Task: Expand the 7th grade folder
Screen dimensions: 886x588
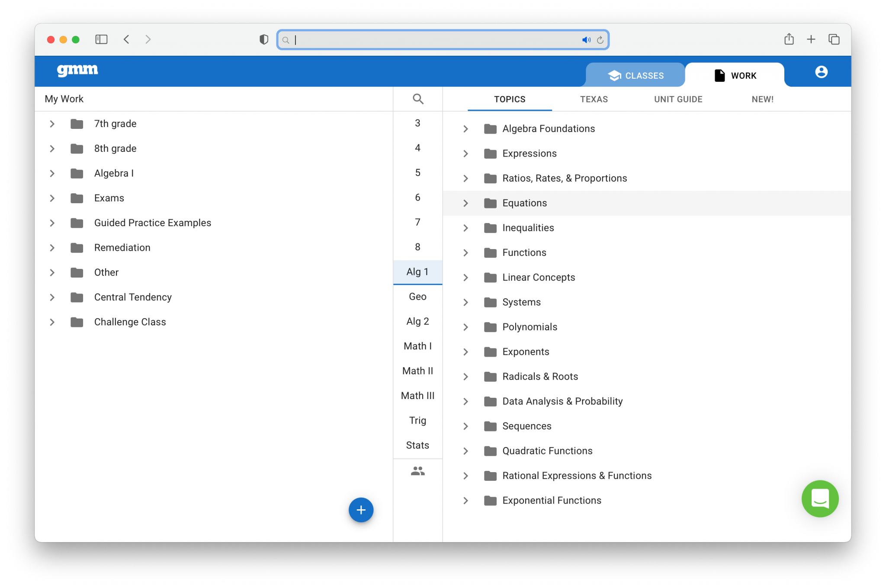Action: 52,124
